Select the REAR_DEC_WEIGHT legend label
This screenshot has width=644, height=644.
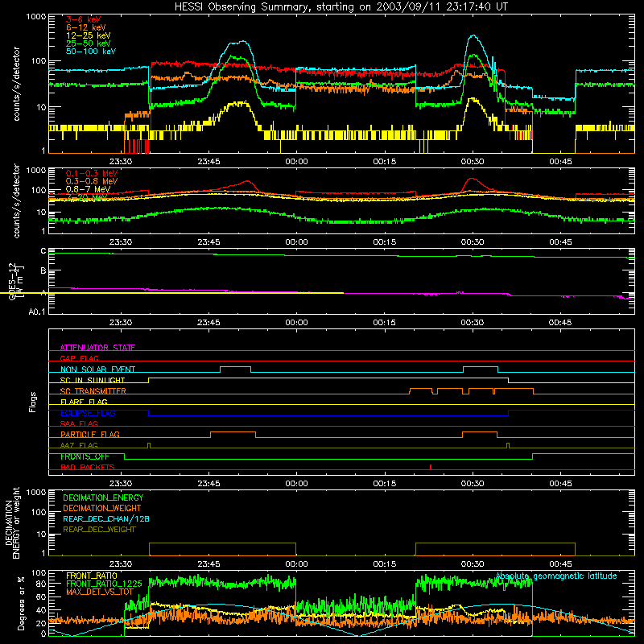99,530
